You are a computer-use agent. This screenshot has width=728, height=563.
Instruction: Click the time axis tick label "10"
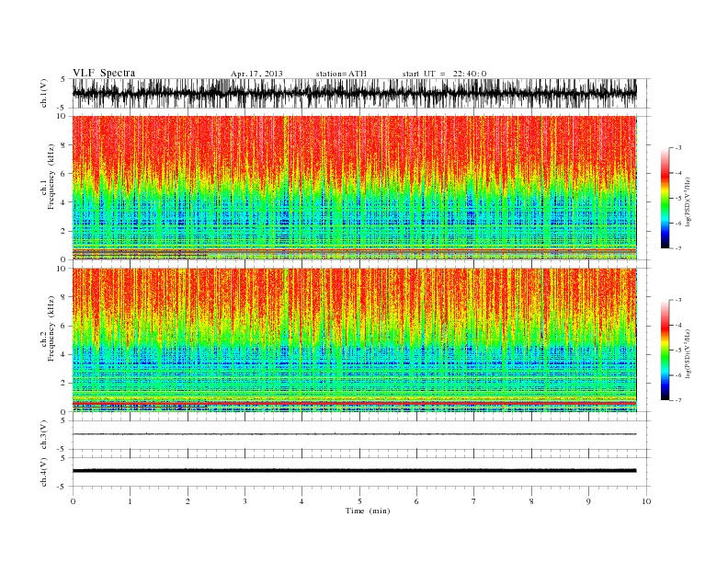646,501
